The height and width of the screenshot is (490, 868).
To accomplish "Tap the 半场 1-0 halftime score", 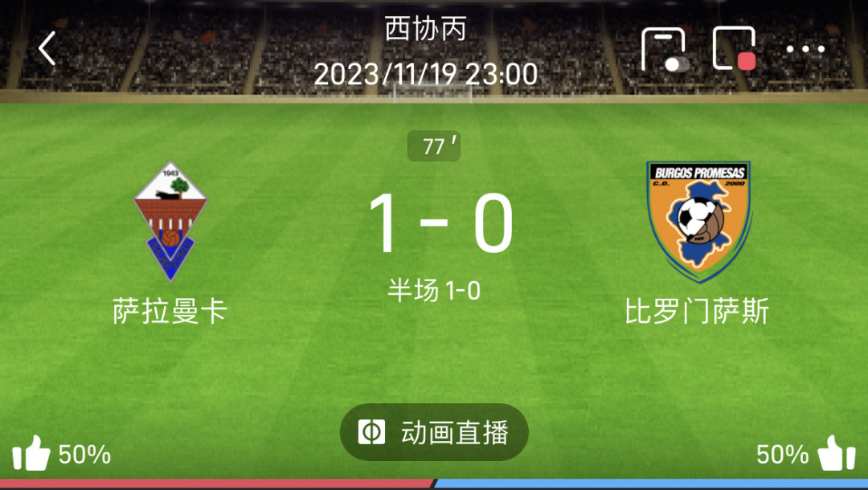I will coord(433,291).
